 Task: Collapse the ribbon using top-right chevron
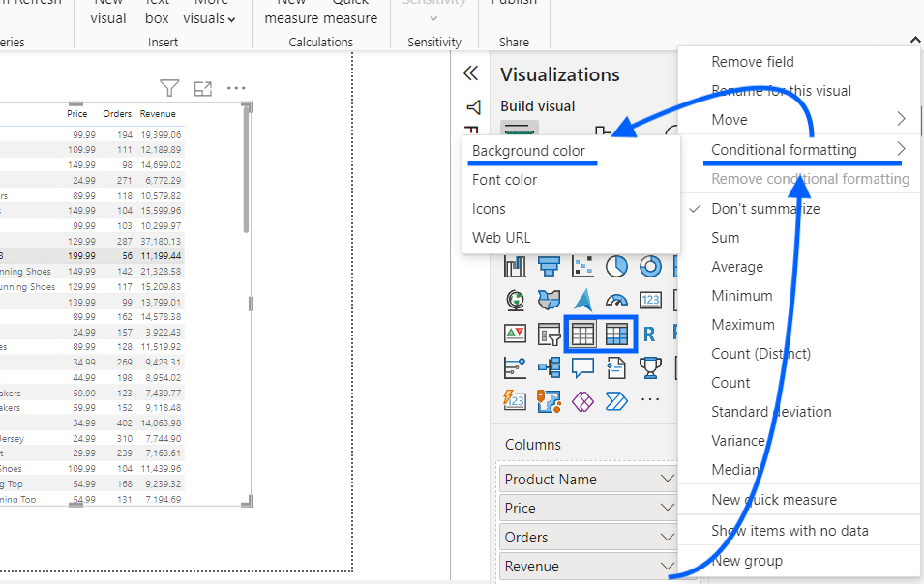(x=915, y=40)
